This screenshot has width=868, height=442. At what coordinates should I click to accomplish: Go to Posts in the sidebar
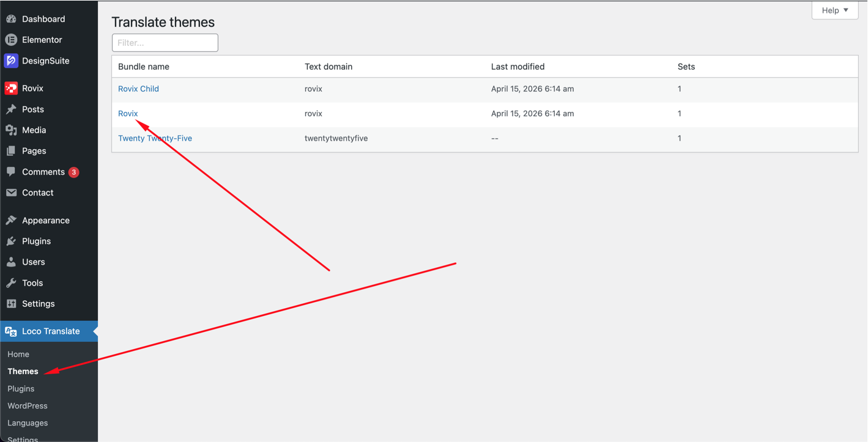coord(33,109)
